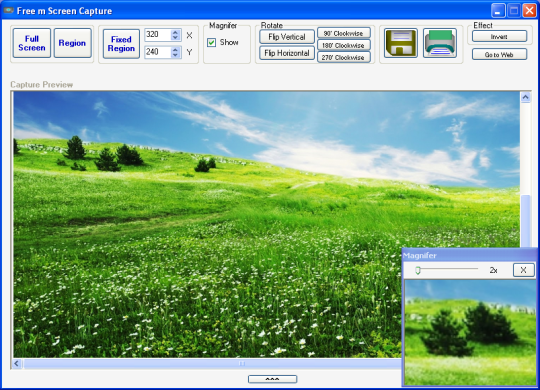The width and height of the screenshot is (540, 390).
Task: Click the captured landscape preview image
Action: click(x=267, y=224)
